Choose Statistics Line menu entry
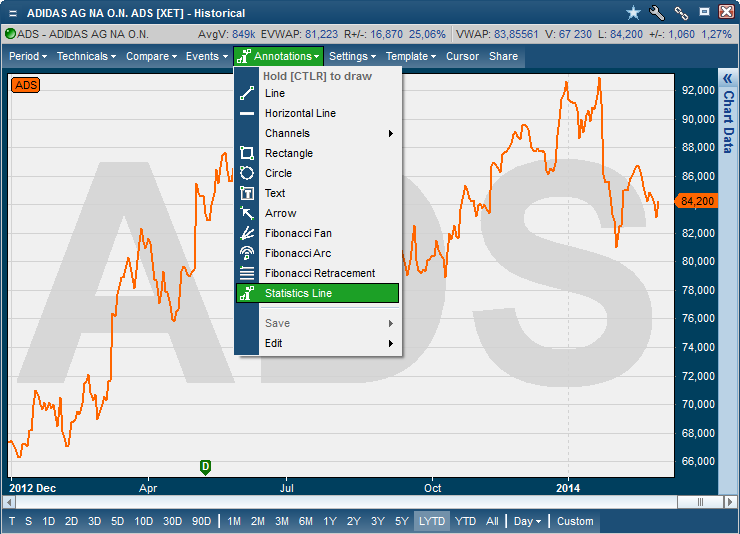 pyautogui.click(x=317, y=293)
